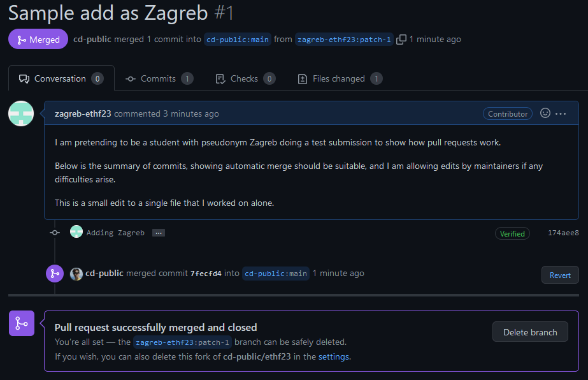
Task: Open the merged commit 7fecfd4 link
Action: tap(206, 274)
